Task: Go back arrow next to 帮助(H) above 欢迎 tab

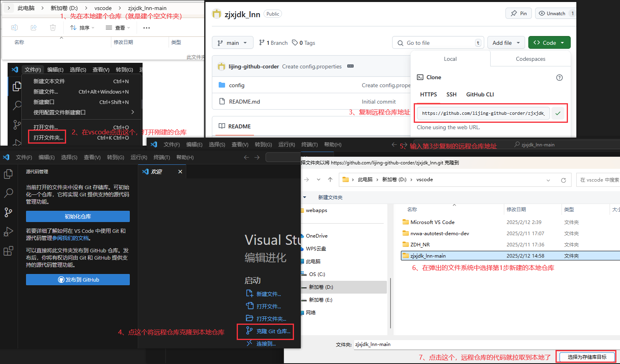Action: pos(247,157)
